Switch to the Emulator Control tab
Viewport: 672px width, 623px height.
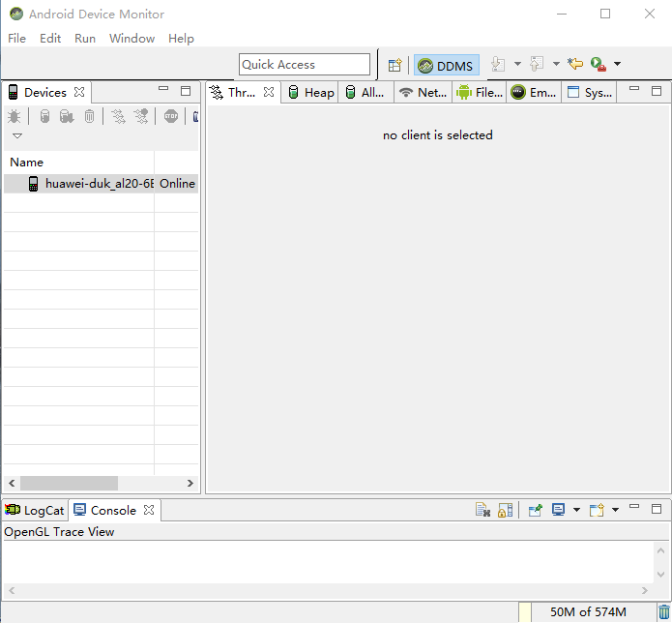(534, 92)
